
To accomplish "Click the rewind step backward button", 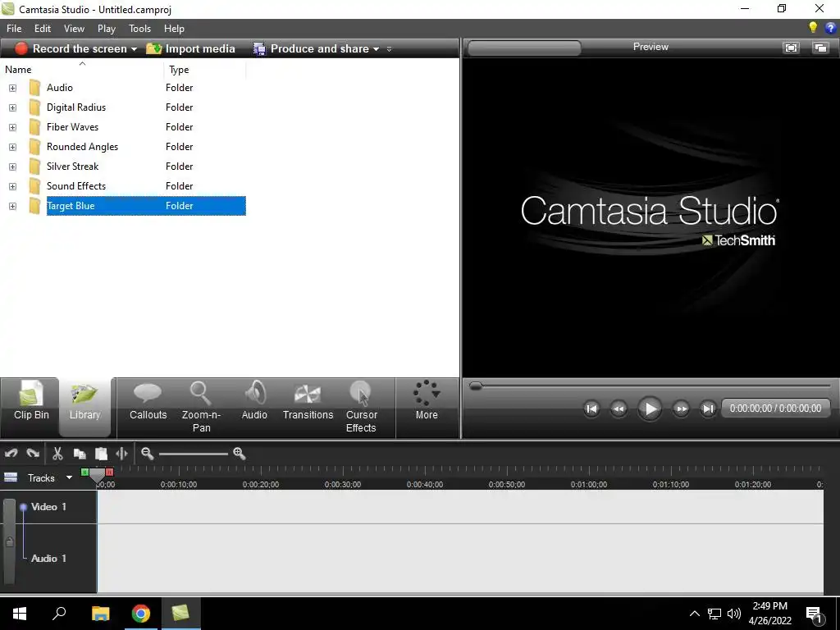I will pyautogui.click(x=619, y=409).
